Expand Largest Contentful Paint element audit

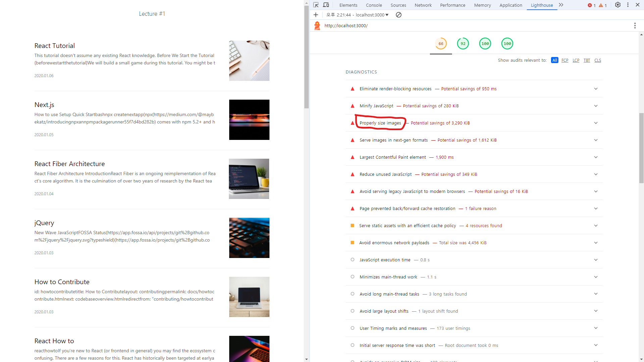[474, 157]
